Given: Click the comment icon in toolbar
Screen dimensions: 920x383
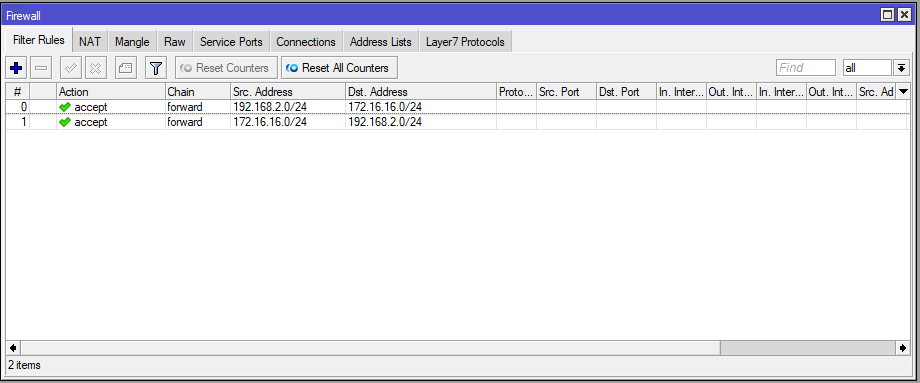Looking at the screenshot, I should (126, 68).
